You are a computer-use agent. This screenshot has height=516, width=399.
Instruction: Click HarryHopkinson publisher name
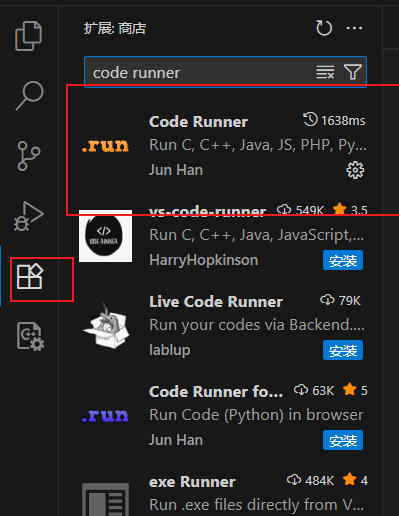pos(203,260)
